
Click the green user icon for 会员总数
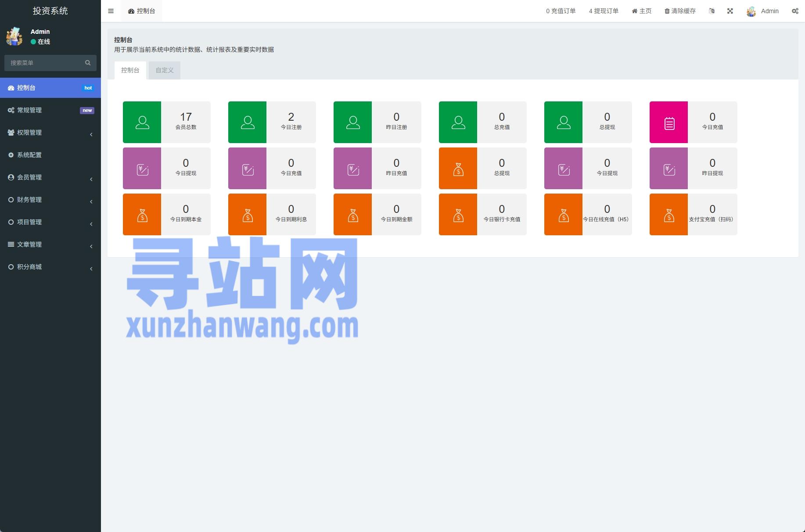(x=142, y=122)
